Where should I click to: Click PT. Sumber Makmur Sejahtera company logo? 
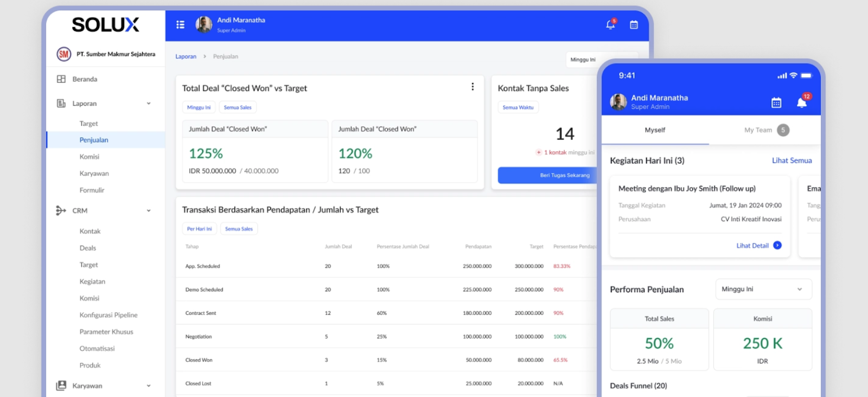(x=64, y=54)
